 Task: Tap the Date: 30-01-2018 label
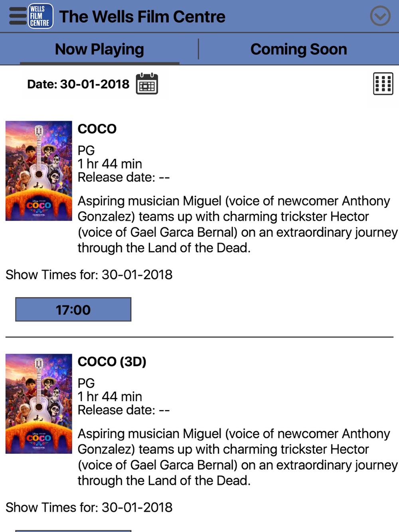pyautogui.click(x=78, y=84)
